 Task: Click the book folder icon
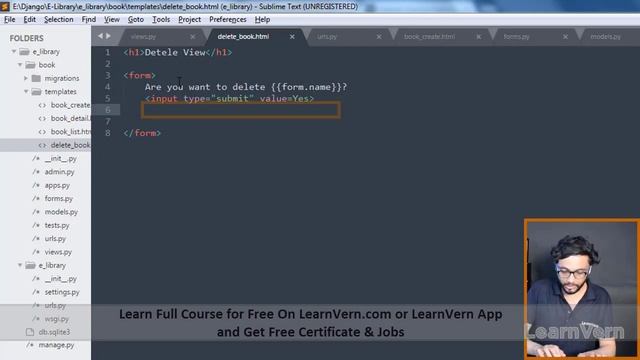click(30, 65)
